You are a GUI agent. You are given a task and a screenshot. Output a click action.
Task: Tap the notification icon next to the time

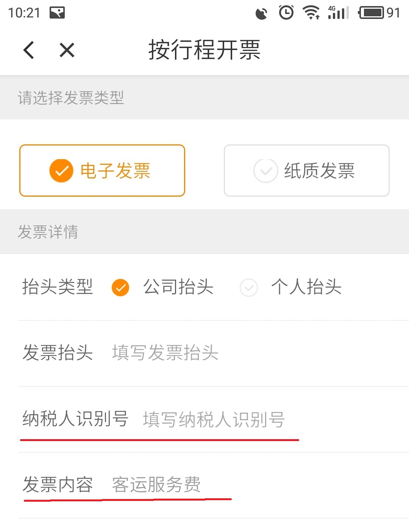[58, 13]
